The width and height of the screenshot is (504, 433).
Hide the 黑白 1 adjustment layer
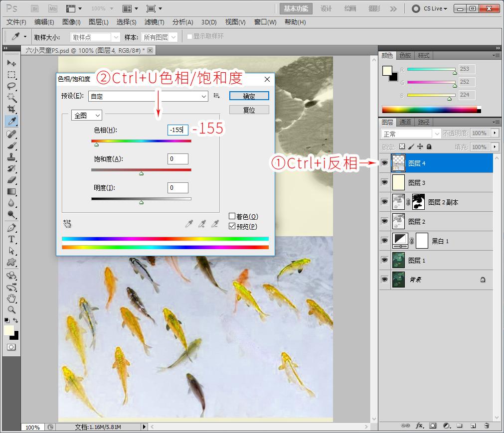coord(384,241)
